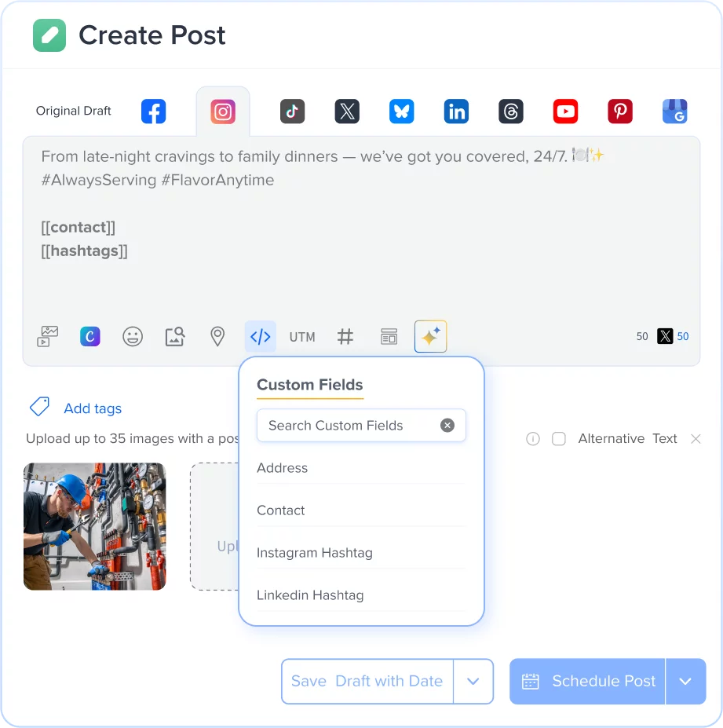723x728 pixels.
Task: Open the media upload icon
Action: click(x=47, y=336)
